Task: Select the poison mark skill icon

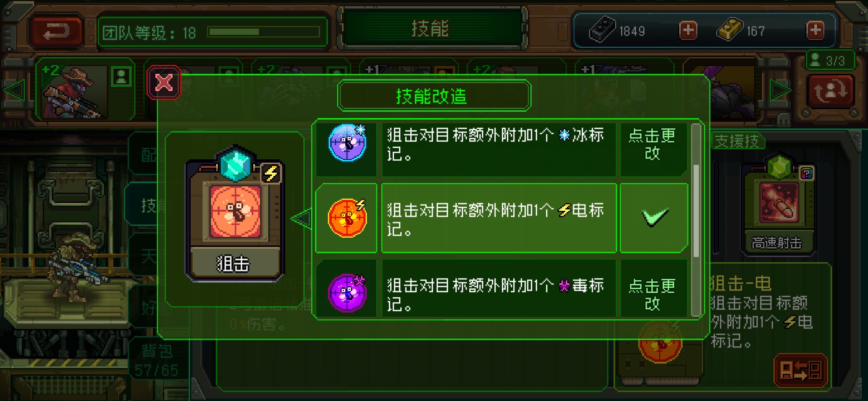Action: coord(347,293)
